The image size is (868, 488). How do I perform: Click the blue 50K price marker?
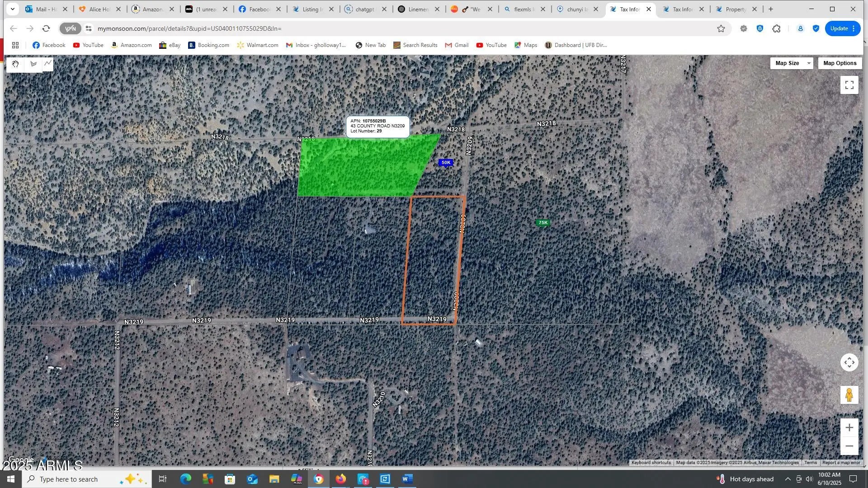click(x=446, y=163)
